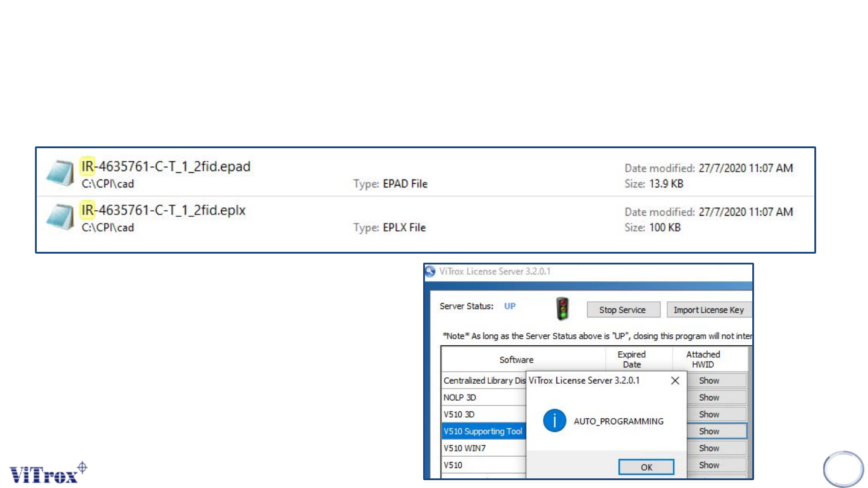Click the date modified of the .eplx file
Viewport: 868px width, 488px height.
709,212
